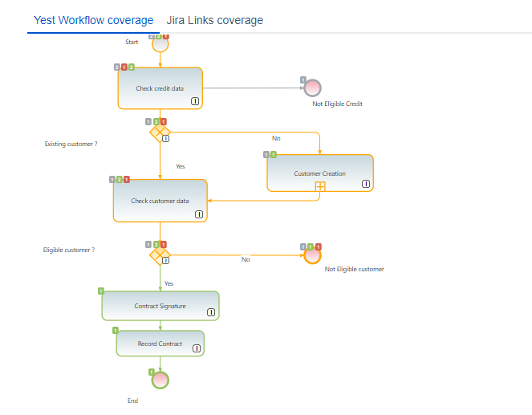Click the Not Eligible Credit end event
This screenshot has height=415, width=532.
point(313,87)
